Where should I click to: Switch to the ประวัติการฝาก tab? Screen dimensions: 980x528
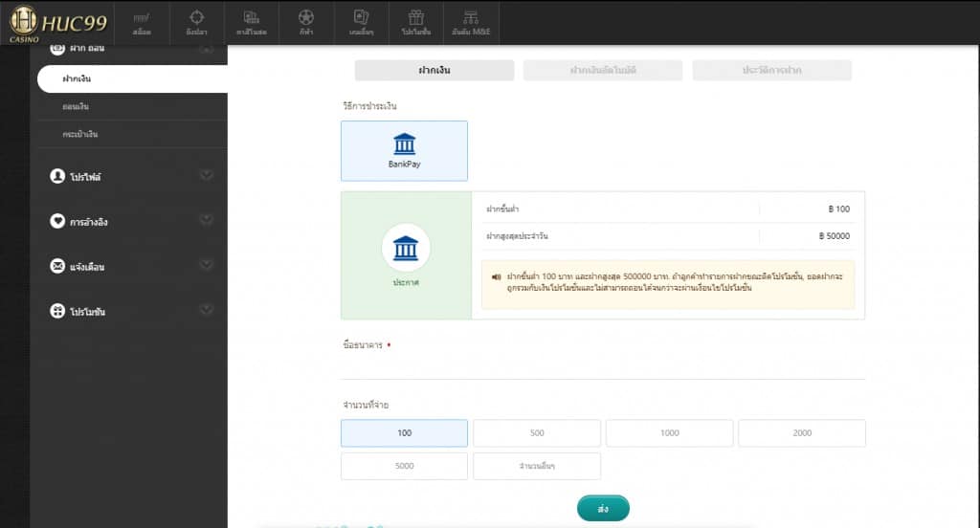pos(772,70)
